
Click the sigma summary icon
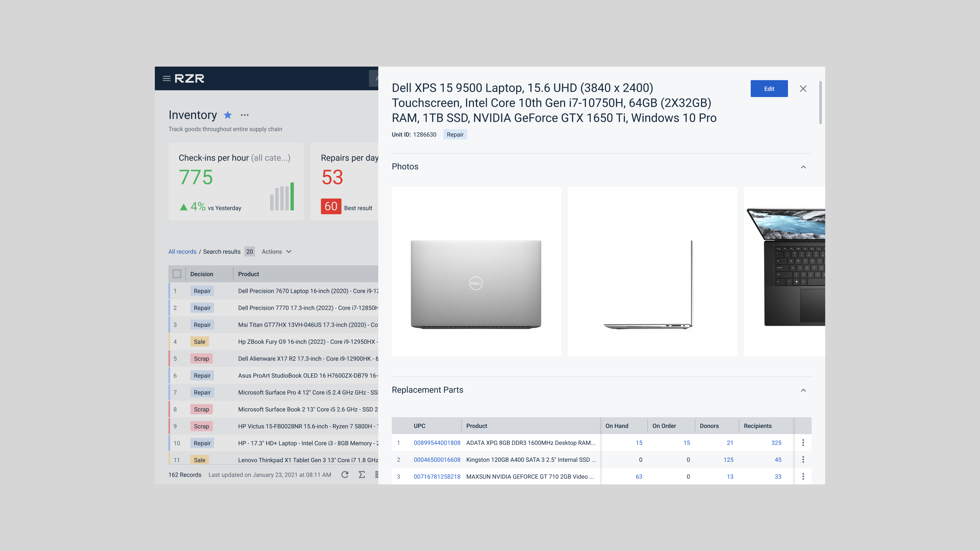(361, 475)
